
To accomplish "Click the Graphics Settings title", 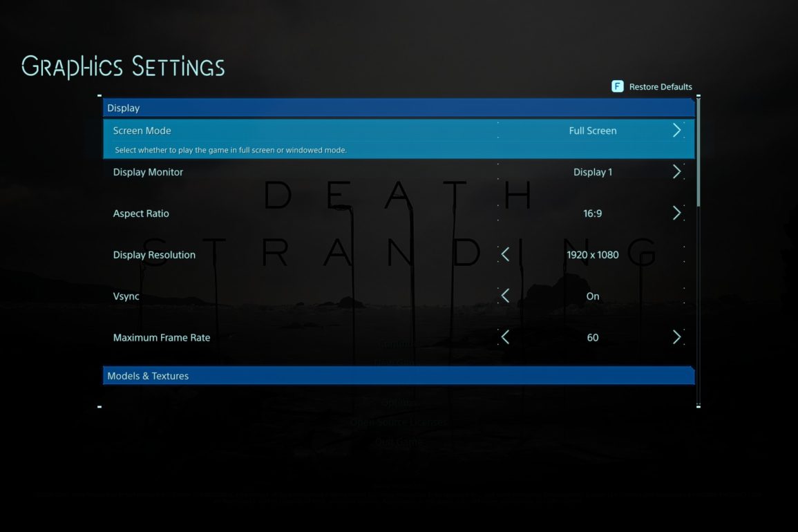I will coord(123,67).
